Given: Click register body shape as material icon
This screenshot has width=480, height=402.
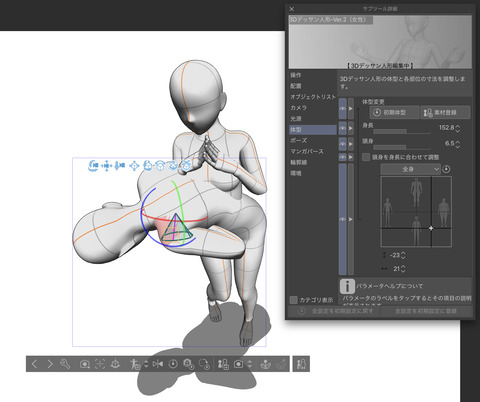Looking at the screenshot, I should pos(223,364).
